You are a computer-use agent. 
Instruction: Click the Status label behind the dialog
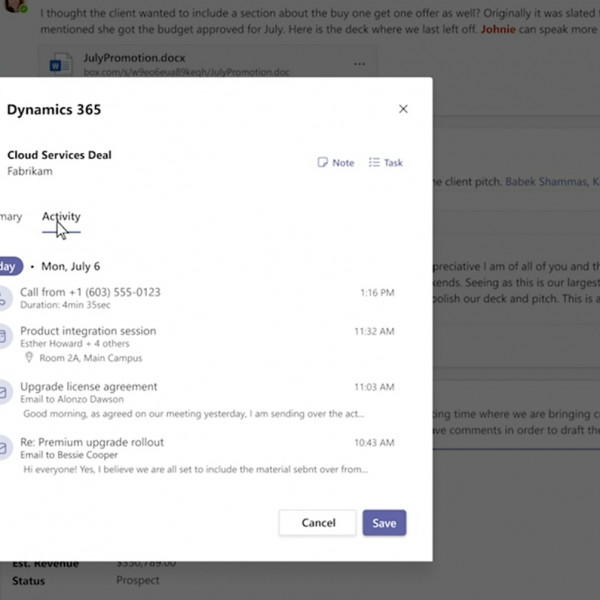29,581
